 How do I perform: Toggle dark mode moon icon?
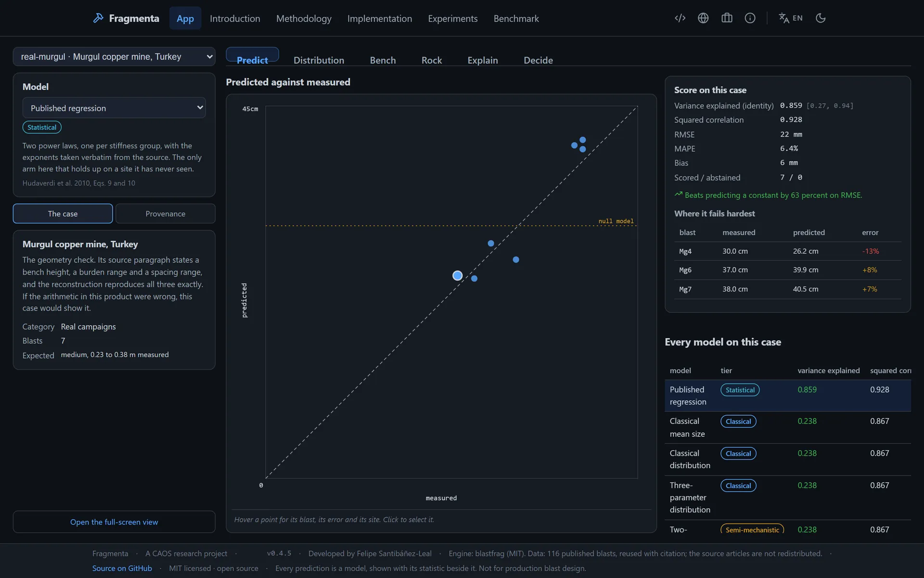tap(821, 18)
